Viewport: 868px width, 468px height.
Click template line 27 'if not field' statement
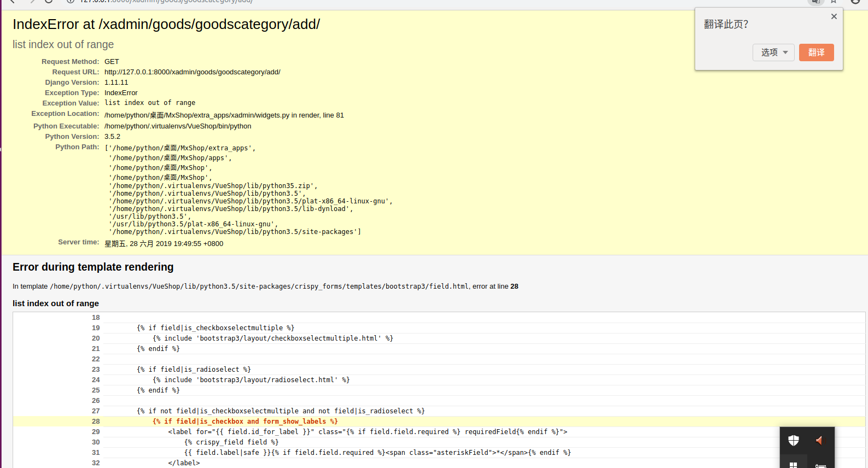pyautogui.click(x=281, y=411)
